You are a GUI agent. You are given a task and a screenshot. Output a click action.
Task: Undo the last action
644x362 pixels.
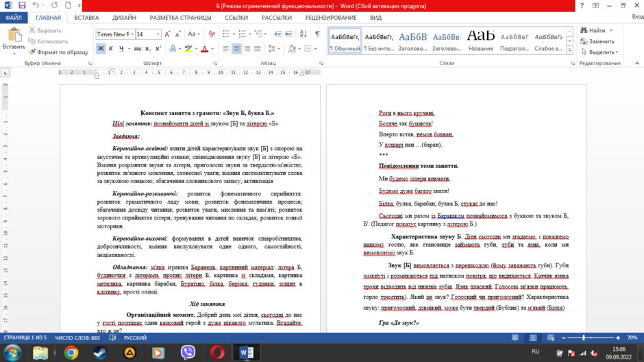[36, 5]
